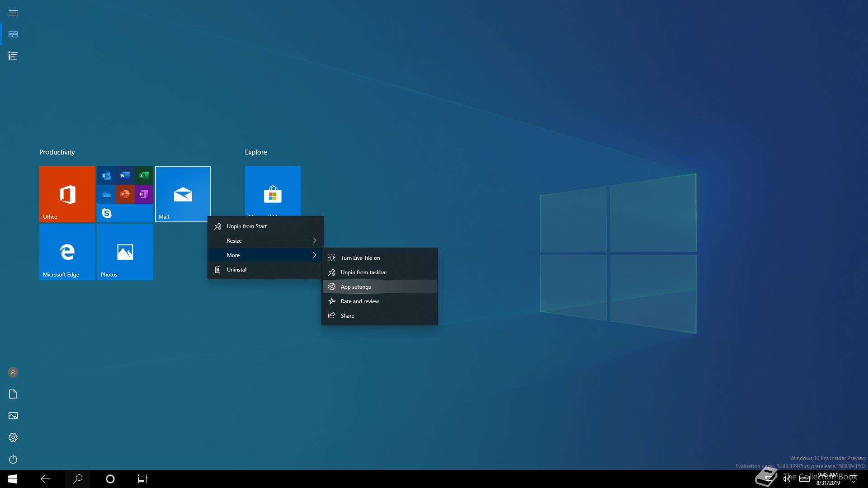Open the Power options icon
This screenshot has width=868, height=488.
click(x=13, y=459)
